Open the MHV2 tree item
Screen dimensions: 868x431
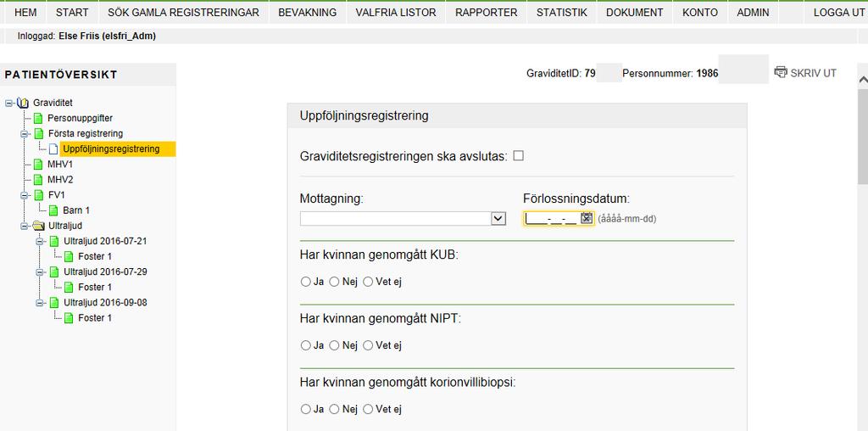click(x=60, y=180)
